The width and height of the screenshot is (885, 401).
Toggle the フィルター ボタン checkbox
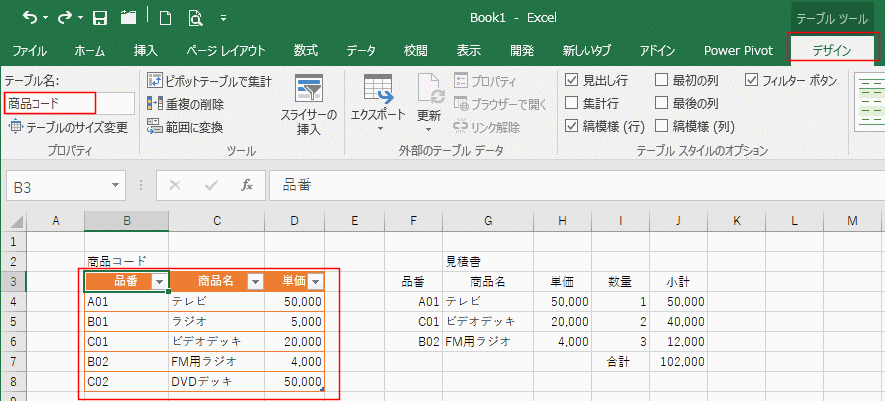click(752, 80)
